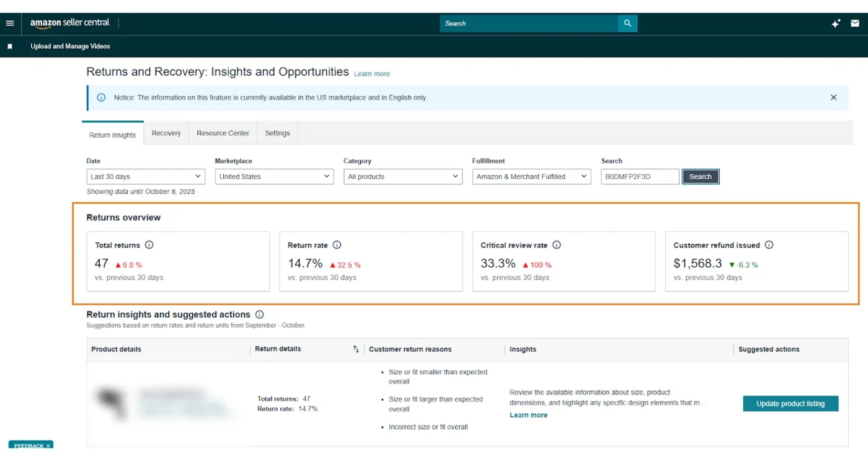Switch to the Recovery tab
This screenshot has height=461, width=868.
166,132
